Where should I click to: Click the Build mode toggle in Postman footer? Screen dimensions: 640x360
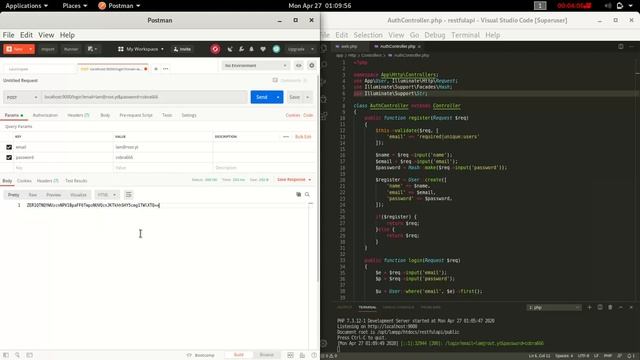click(x=239, y=355)
